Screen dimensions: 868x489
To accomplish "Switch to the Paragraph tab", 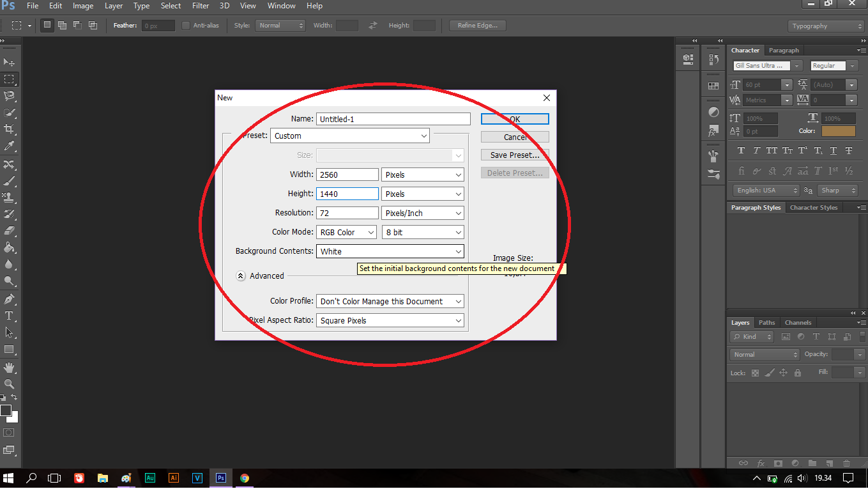I will coord(784,50).
